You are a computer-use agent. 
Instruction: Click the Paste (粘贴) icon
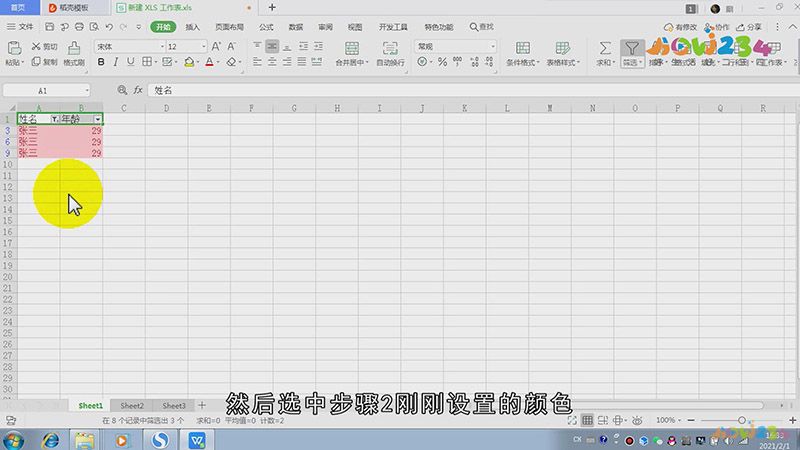click(14, 48)
